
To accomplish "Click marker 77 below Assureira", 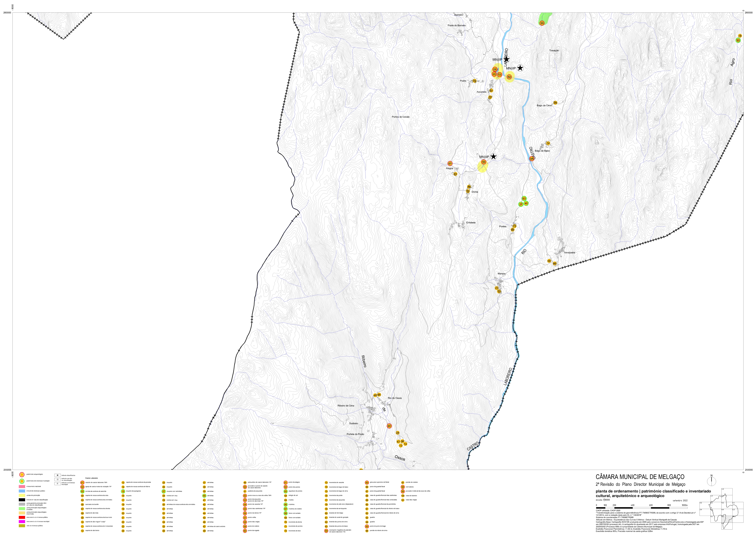I will [490, 98].
